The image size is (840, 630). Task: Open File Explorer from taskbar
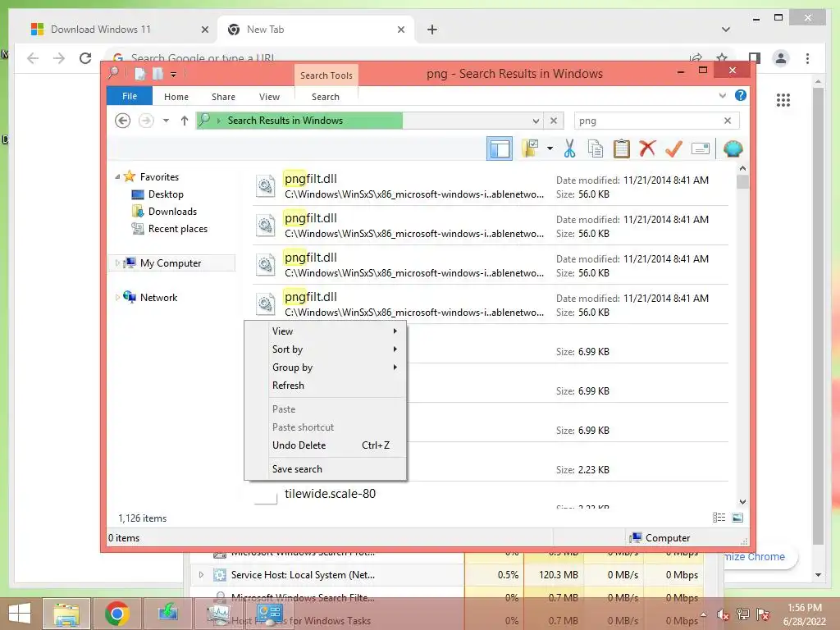(x=66, y=614)
